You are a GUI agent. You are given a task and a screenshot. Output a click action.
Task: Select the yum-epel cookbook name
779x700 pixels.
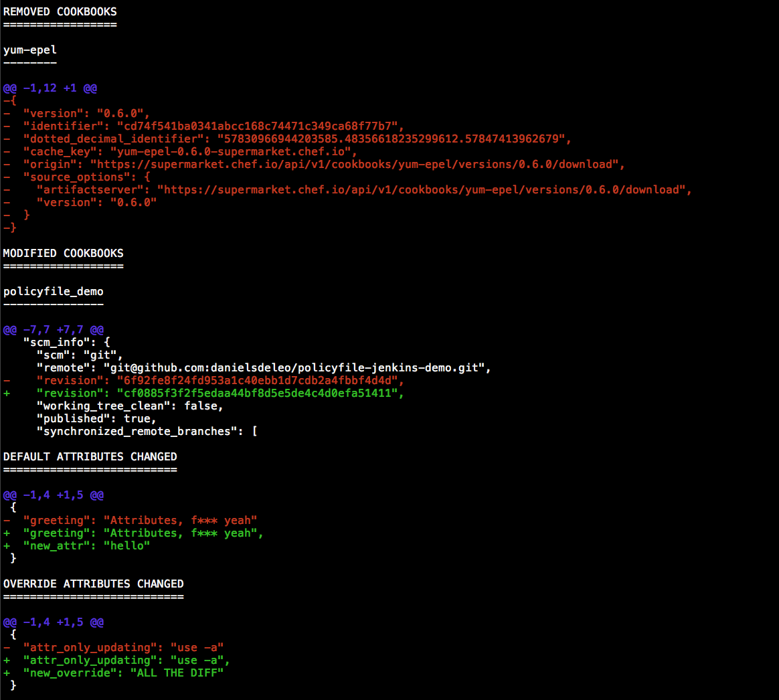coord(29,50)
